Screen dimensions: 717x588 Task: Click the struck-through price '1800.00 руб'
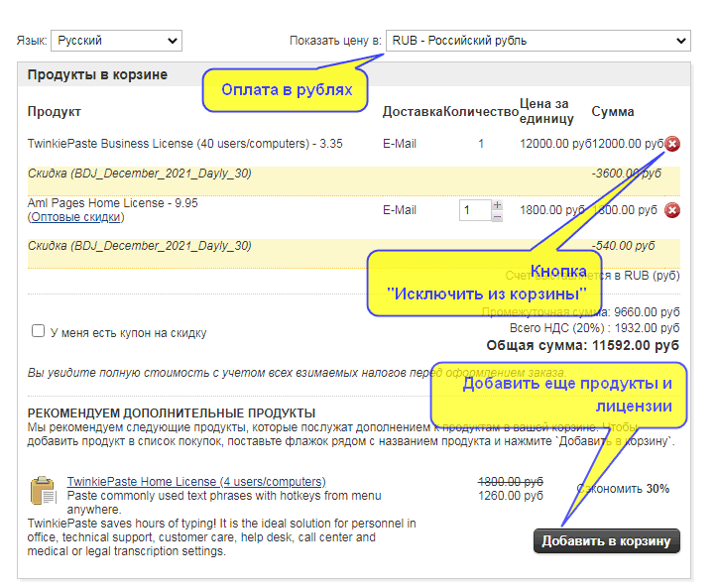(x=511, y=482)
